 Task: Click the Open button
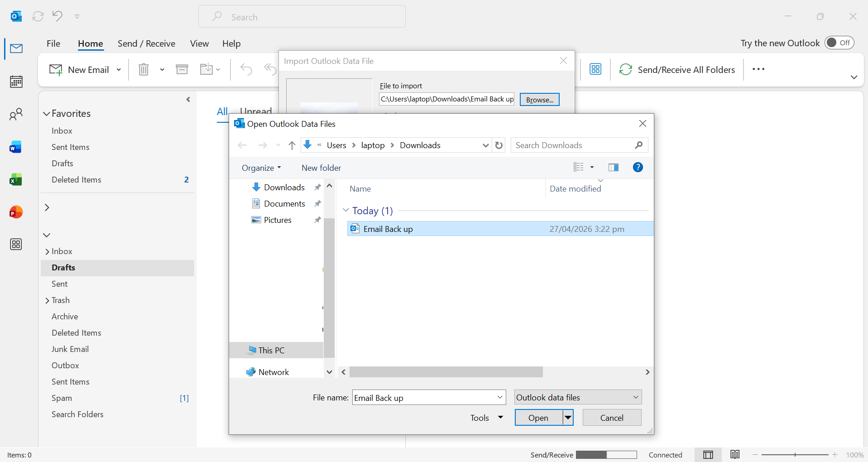pos(538,418)
